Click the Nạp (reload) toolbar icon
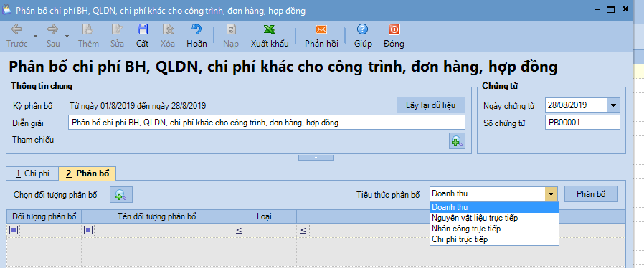 [231, 29]
